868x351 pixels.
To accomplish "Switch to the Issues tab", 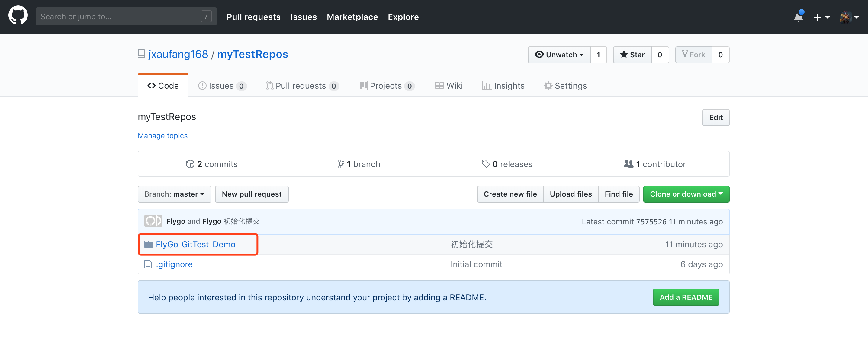I will point(221,86).
